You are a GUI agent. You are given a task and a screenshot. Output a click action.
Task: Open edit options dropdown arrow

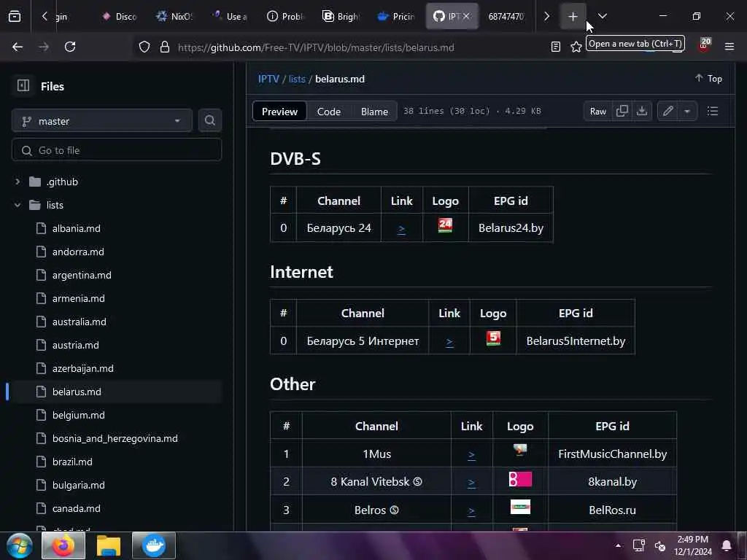point(687,112)
